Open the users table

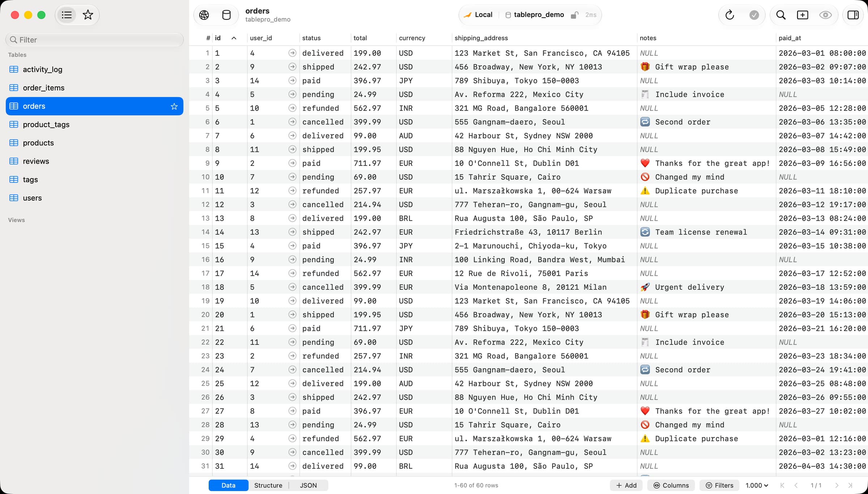[x=94, y=198]
